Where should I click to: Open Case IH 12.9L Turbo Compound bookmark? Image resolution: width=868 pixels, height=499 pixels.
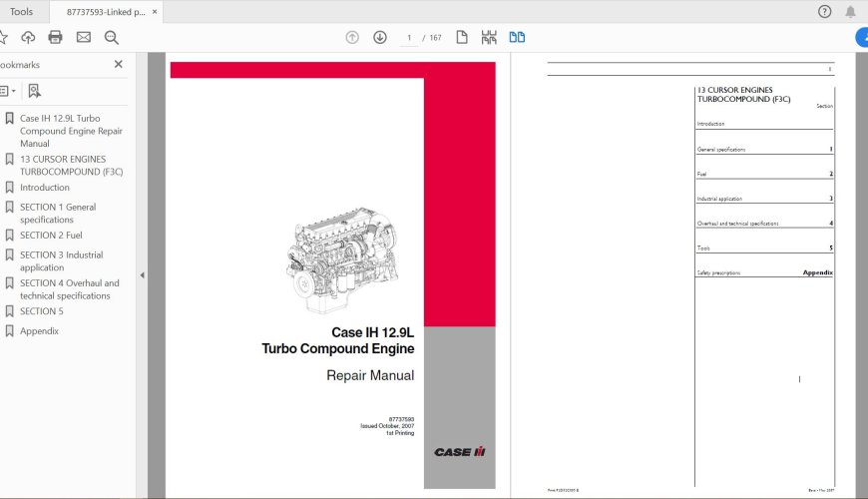pos(71,131)
